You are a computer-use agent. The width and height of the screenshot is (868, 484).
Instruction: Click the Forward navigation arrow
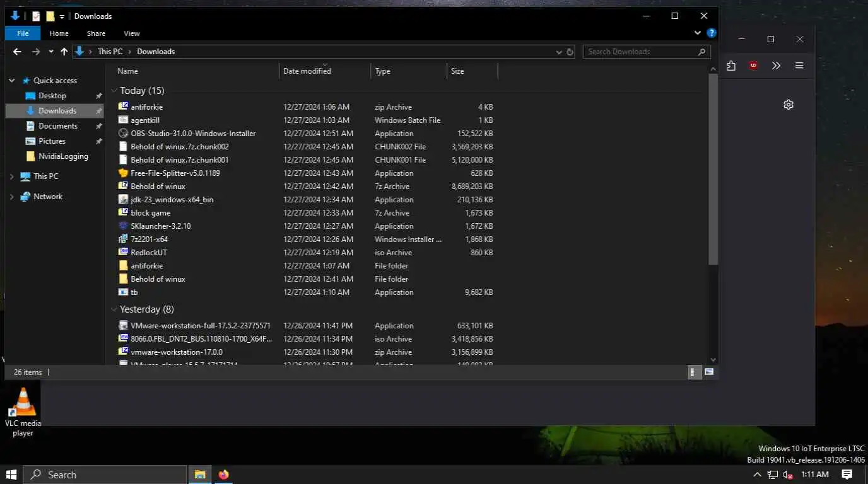pos(36,52)
